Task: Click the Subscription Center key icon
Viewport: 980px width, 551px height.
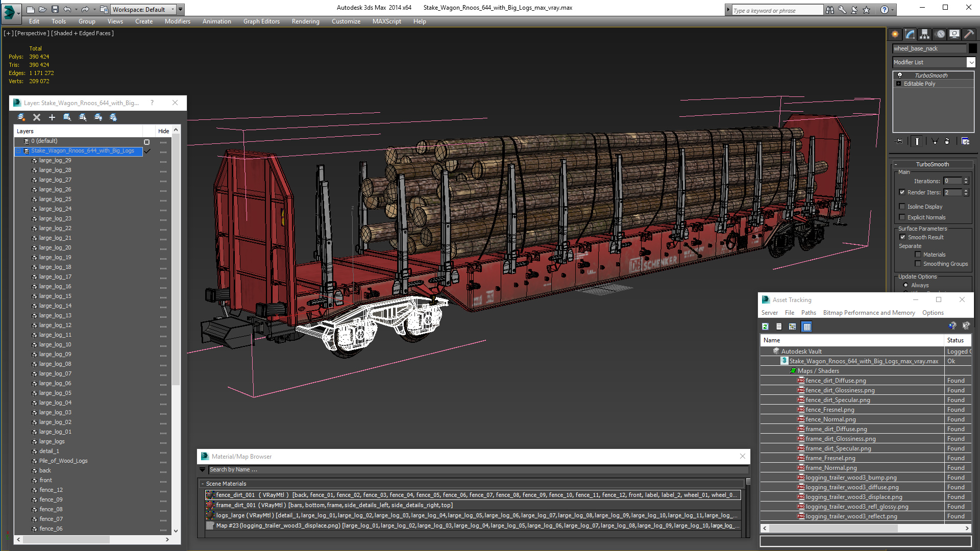Action: (x=842, y=10)
